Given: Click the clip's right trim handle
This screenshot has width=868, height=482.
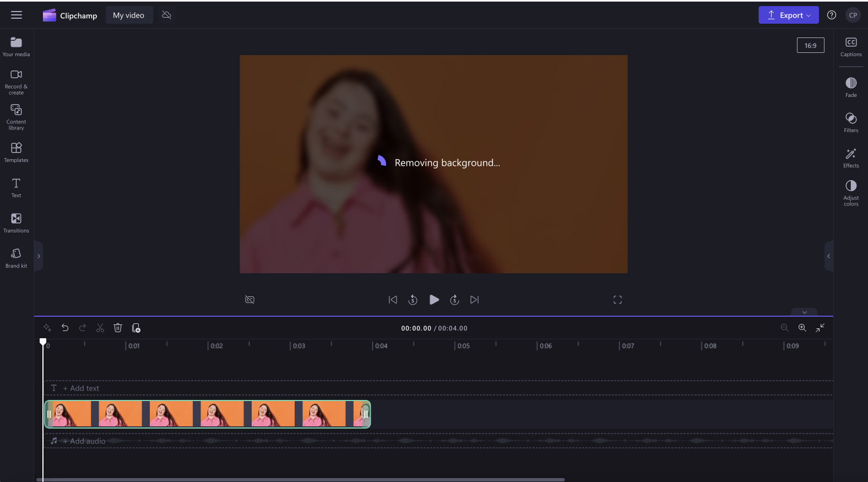Looking at the screenshot, I should (x=365, y=414).
